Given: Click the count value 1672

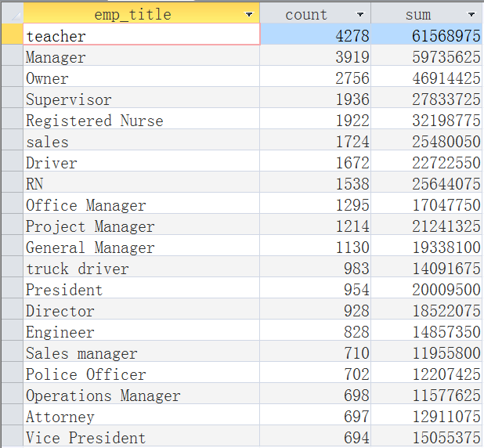Looking at the screenshot, I should click(352, 163).
